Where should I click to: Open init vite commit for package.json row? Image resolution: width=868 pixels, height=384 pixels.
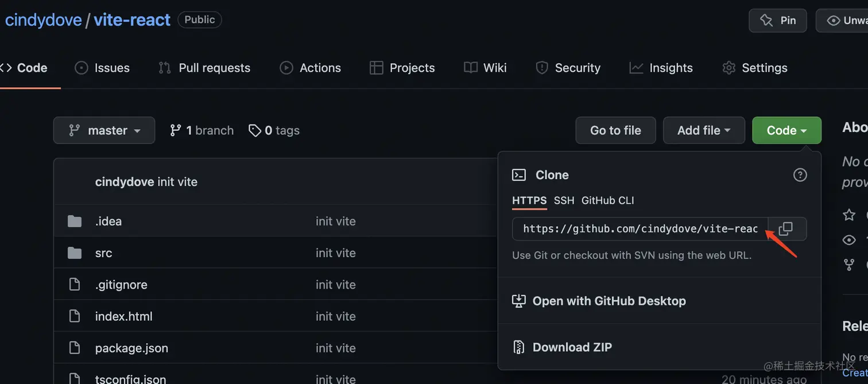point(336,348)
